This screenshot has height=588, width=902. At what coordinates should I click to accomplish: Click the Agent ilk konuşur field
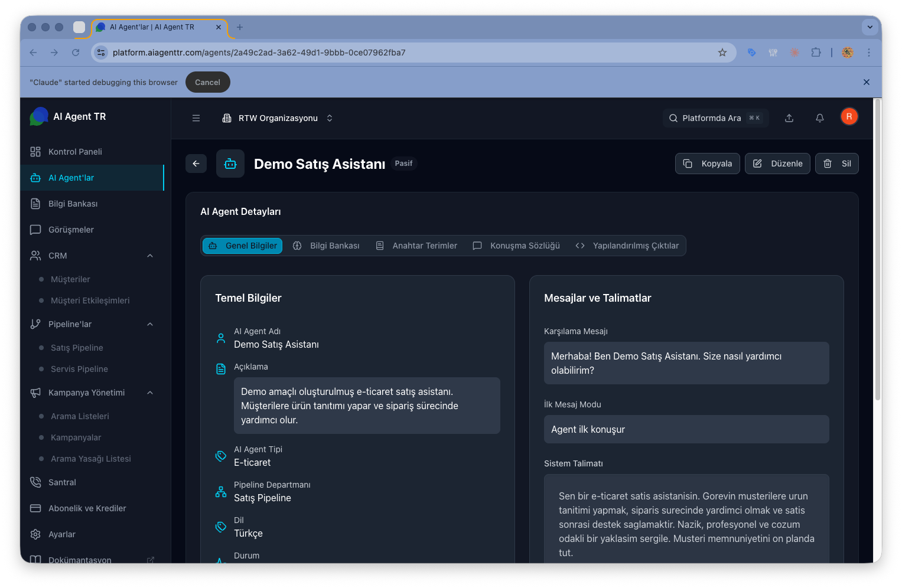click(686, 429)
